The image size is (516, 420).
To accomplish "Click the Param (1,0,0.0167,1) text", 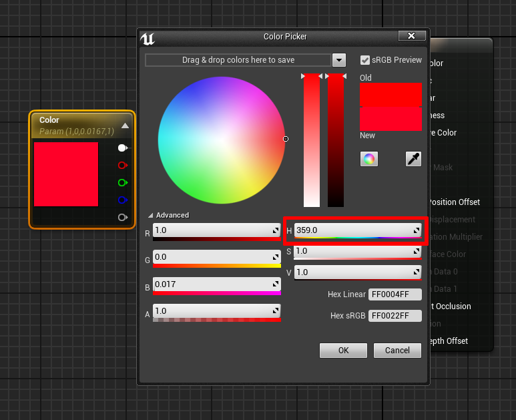I will click(77, 132).
